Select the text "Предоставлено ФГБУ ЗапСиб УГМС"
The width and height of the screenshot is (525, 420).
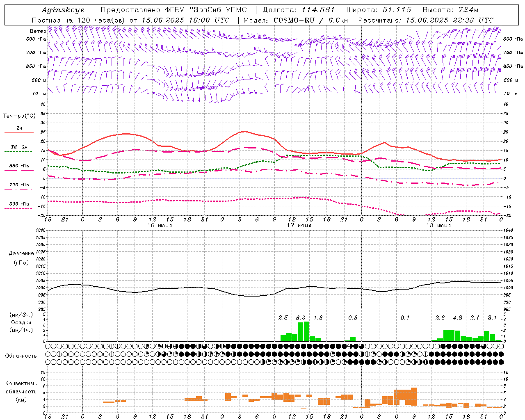tap(176, 10)
